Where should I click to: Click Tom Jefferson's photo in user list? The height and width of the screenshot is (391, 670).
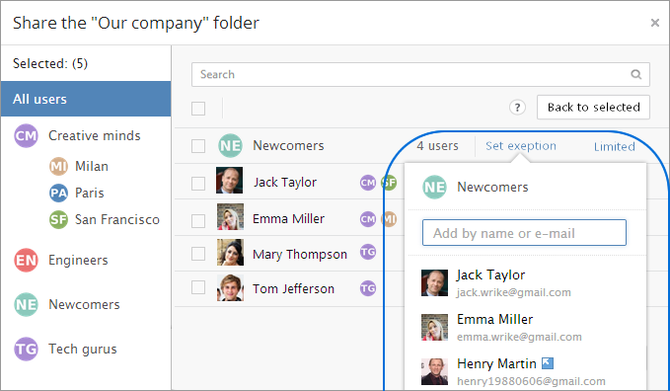(230, 288)
